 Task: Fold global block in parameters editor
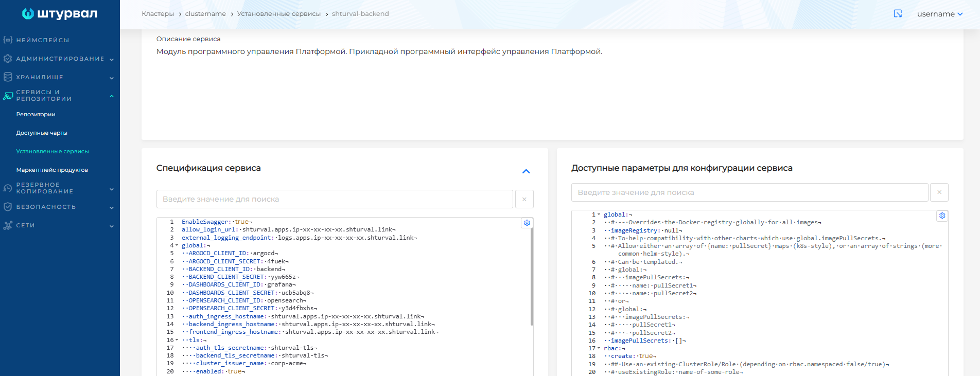599,214
